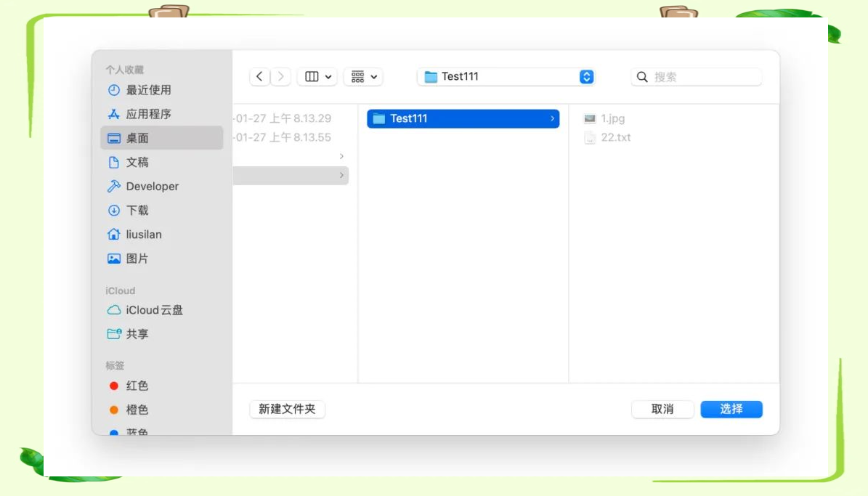868x496 pixels.
Task: Go forward with the right arrow button
Action: click(280, 76)
